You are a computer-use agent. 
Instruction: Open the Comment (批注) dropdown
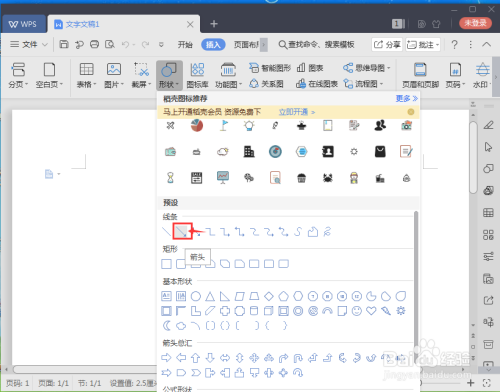coord(423,45)
